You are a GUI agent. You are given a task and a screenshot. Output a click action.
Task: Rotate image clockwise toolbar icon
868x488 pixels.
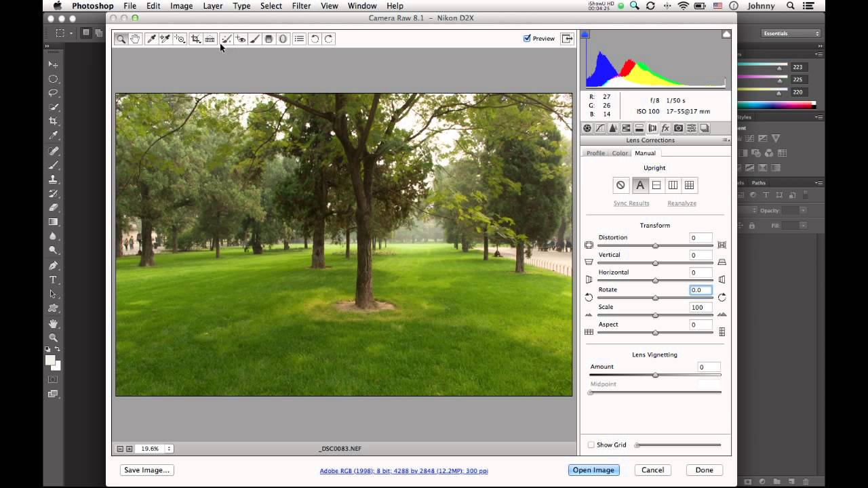329,39
